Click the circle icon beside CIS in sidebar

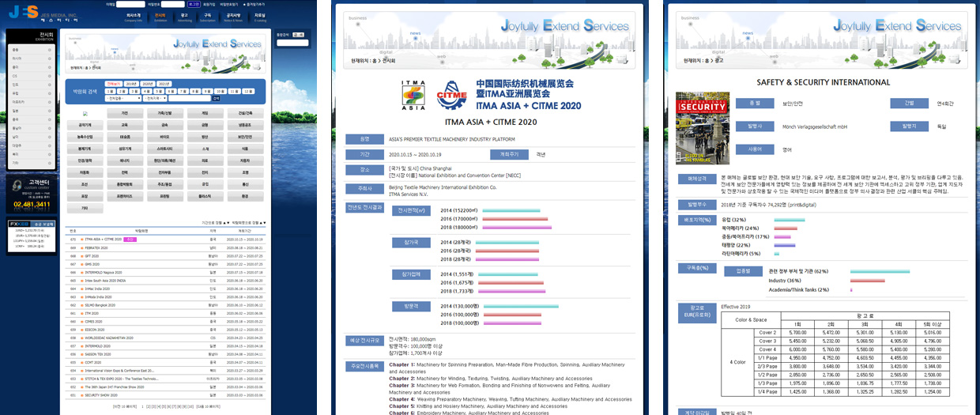50,76
